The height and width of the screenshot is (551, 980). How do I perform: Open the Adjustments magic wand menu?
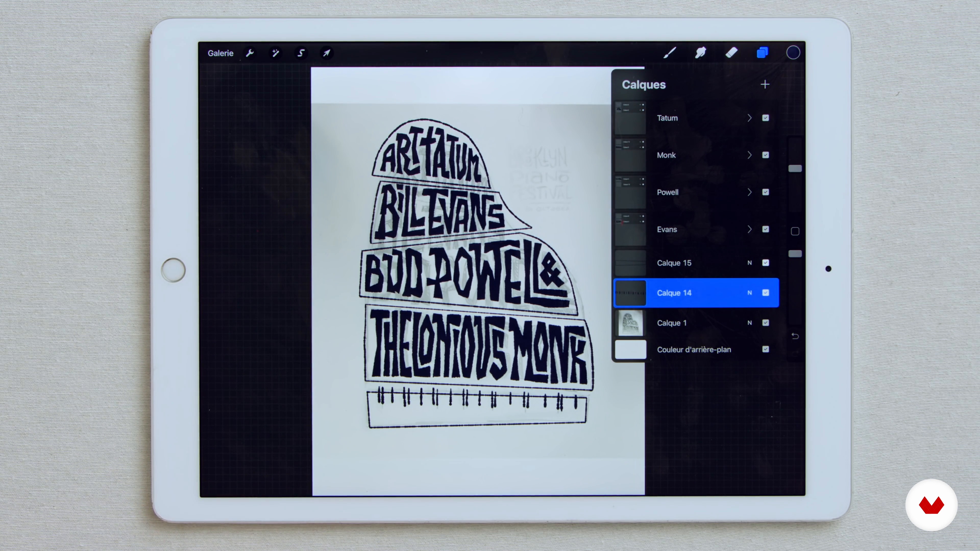click(275, 53)
